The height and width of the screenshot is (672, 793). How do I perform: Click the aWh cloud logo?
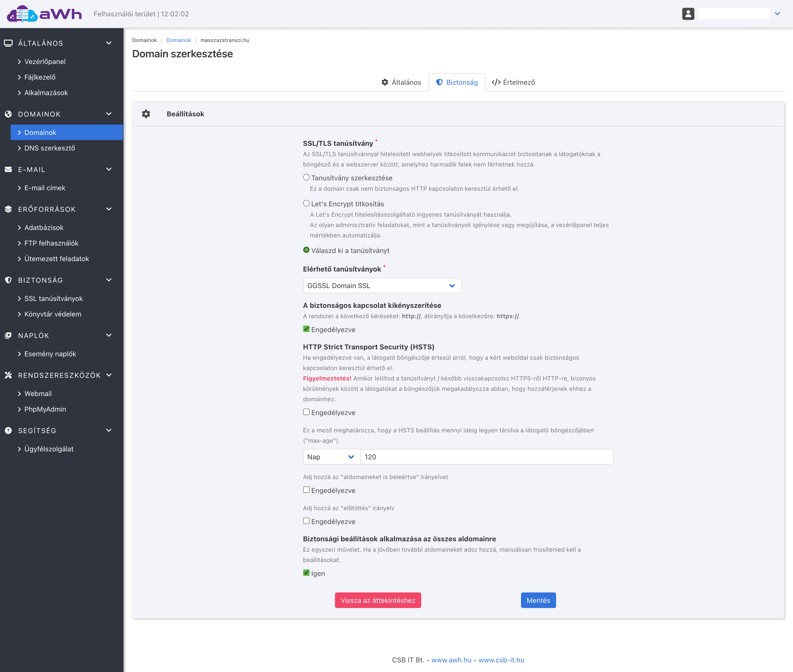tap(44, 14)
